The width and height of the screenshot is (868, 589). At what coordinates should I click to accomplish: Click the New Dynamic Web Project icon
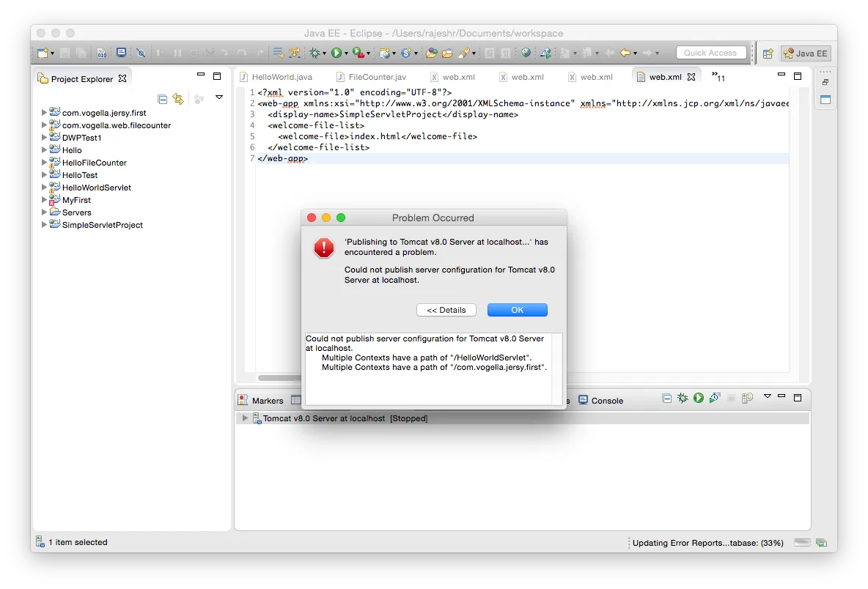[386, 53]
